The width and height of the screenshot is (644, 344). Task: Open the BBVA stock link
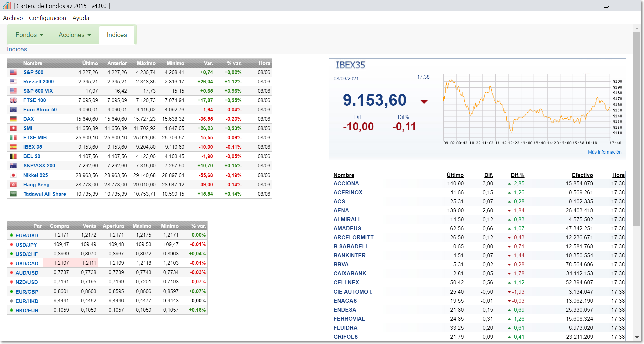point(341,265)
